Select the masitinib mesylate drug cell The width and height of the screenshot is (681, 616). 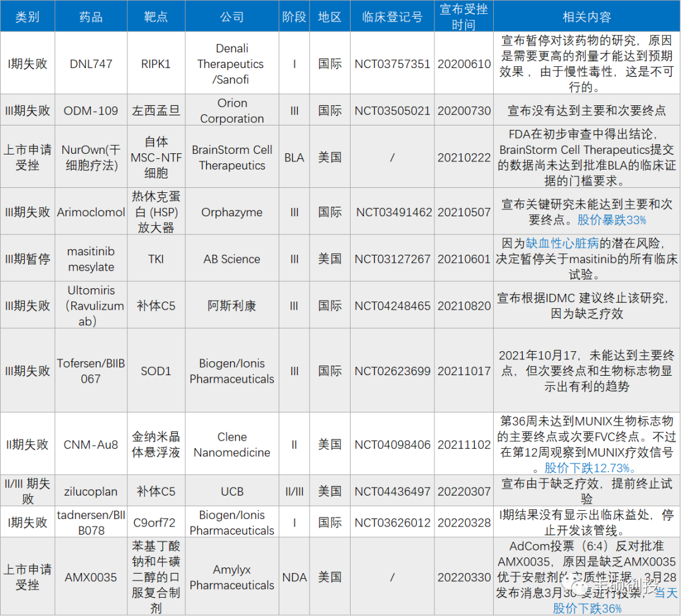[91, 259]
